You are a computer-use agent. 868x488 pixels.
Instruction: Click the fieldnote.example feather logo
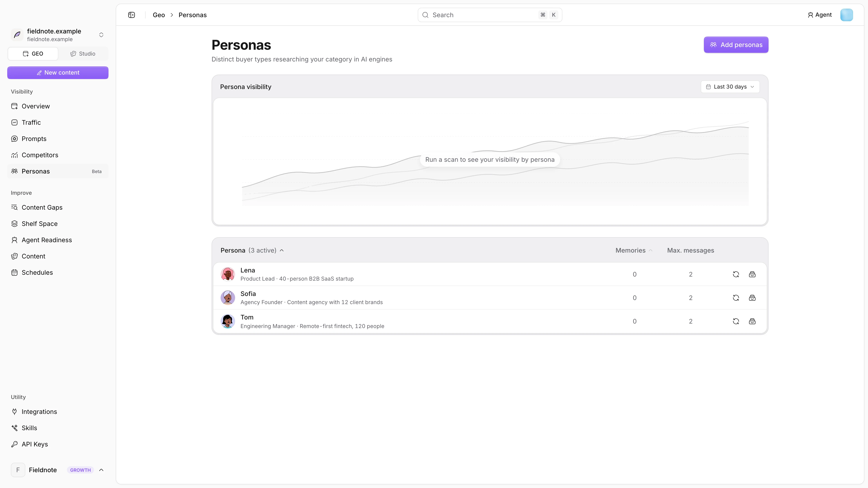coord(17,35)
